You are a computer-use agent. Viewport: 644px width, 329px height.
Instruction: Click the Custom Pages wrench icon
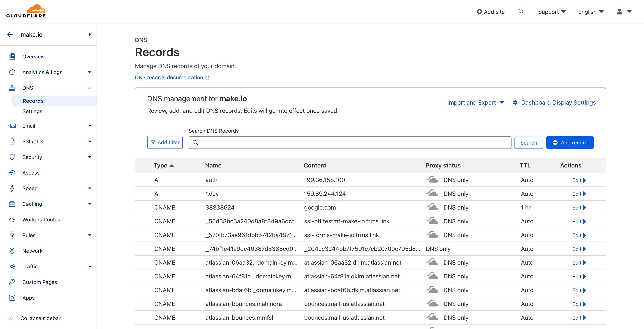coord(12,282)
